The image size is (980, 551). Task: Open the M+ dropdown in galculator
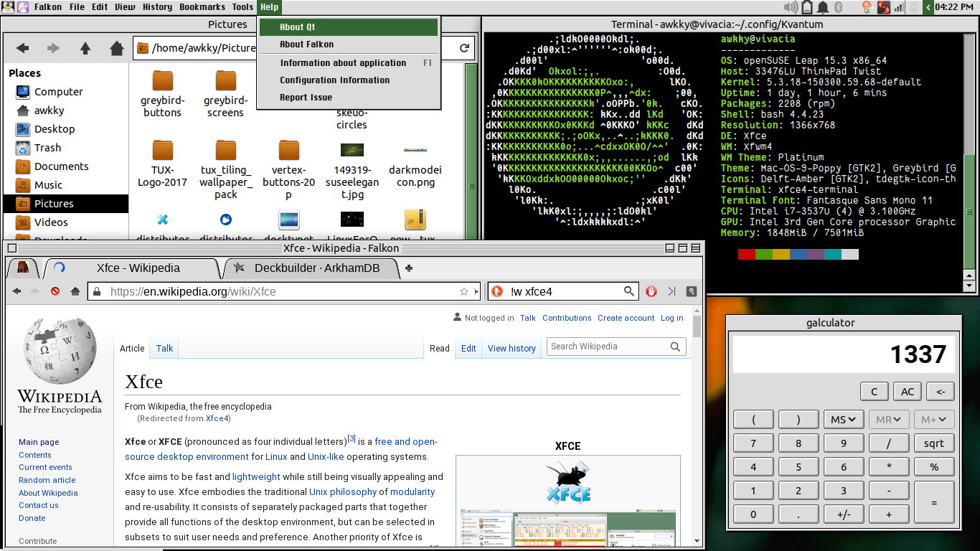point(934,420)
